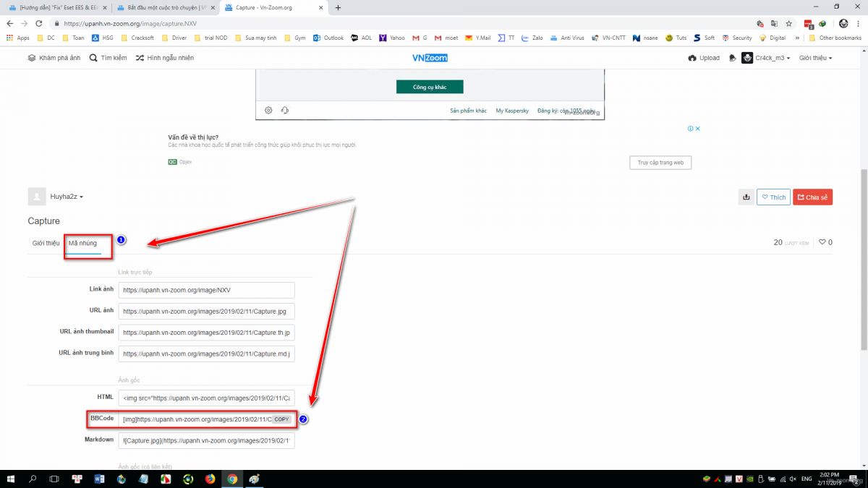Screen dimensions: 868x488
Task: Click the red Chia sẻ button
Action: point(812,197)
